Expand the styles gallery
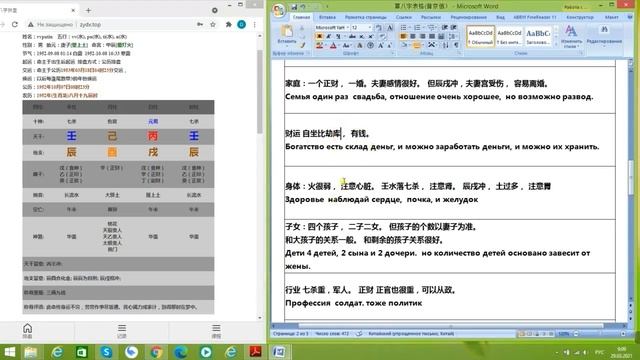The height and width of the screenshot is (360, 640). (x=556, y=44)
